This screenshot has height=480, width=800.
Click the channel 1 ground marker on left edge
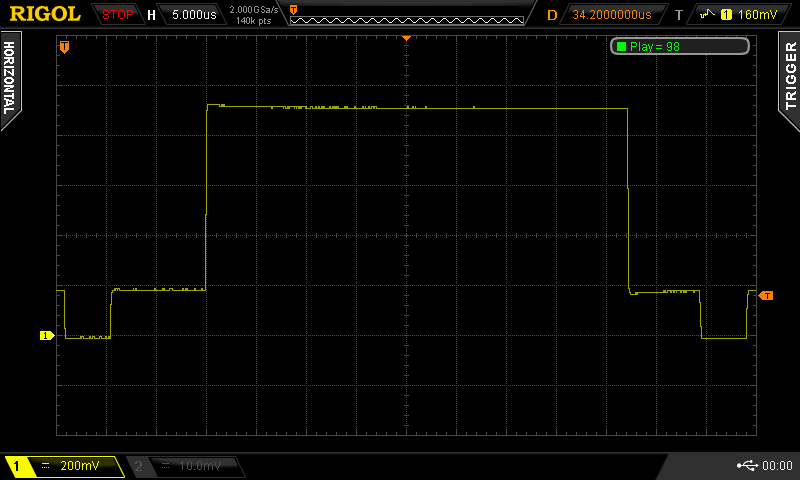coord(46,336)
